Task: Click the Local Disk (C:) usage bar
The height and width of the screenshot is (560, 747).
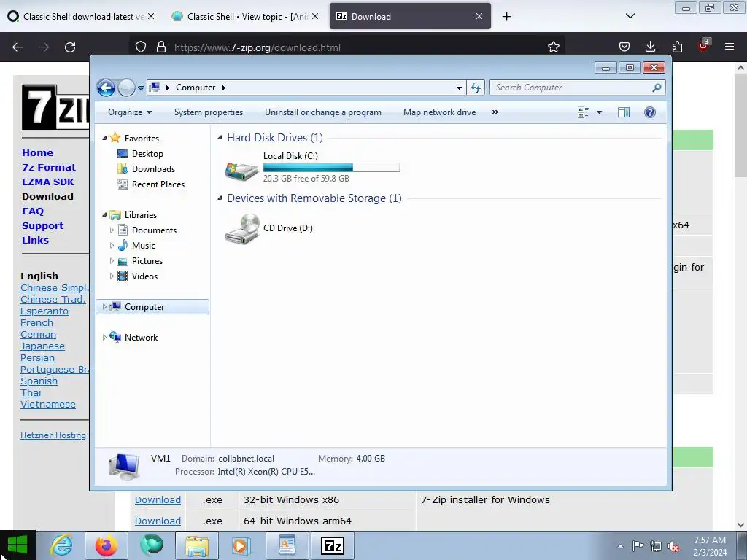Action: coord(331,167)
